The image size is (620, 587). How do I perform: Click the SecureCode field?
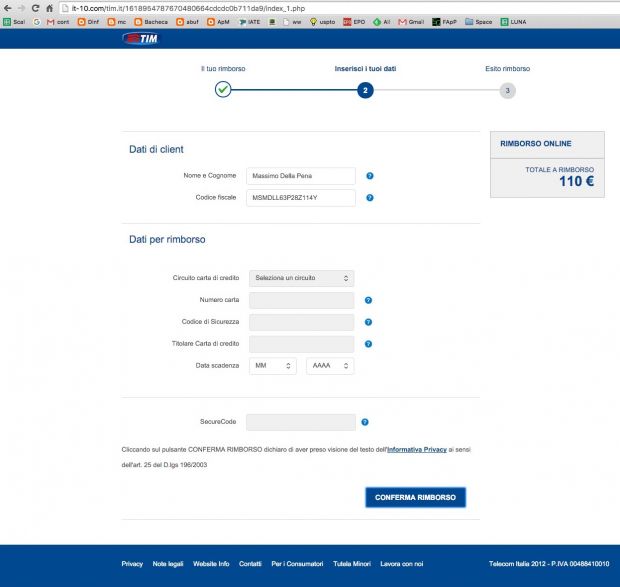(301, 422)
